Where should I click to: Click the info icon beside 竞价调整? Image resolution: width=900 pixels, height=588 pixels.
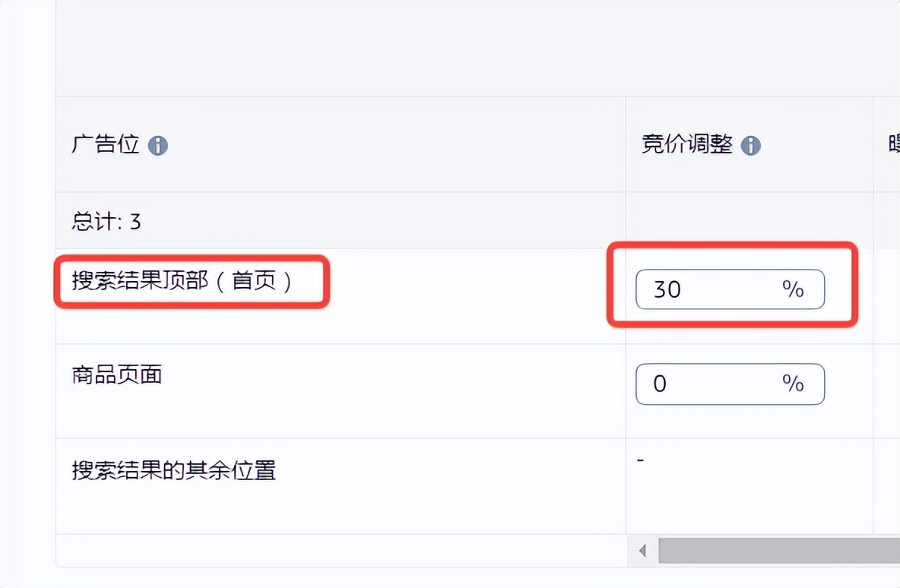pyautogui.click(x=751, y=146)
